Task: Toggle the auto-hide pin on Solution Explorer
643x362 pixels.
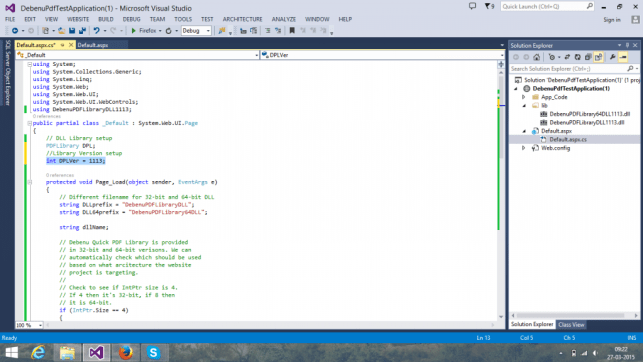Action: (x=627, y=46)
